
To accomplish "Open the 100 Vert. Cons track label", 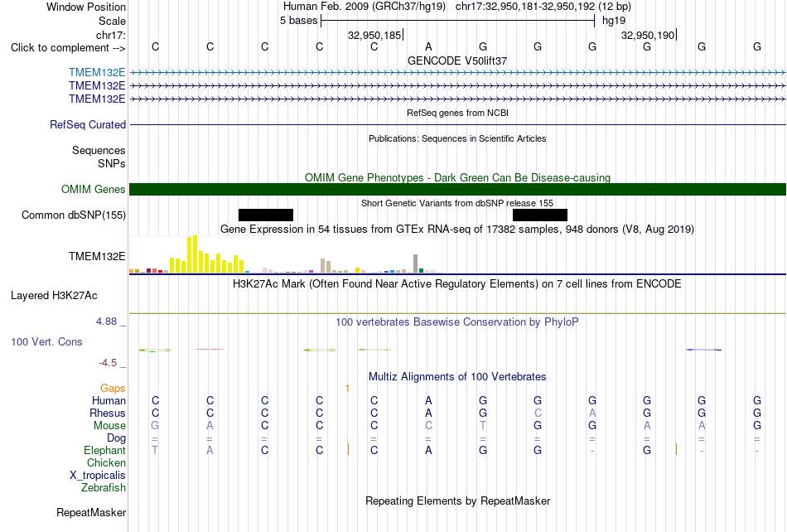I will (46, 341).
